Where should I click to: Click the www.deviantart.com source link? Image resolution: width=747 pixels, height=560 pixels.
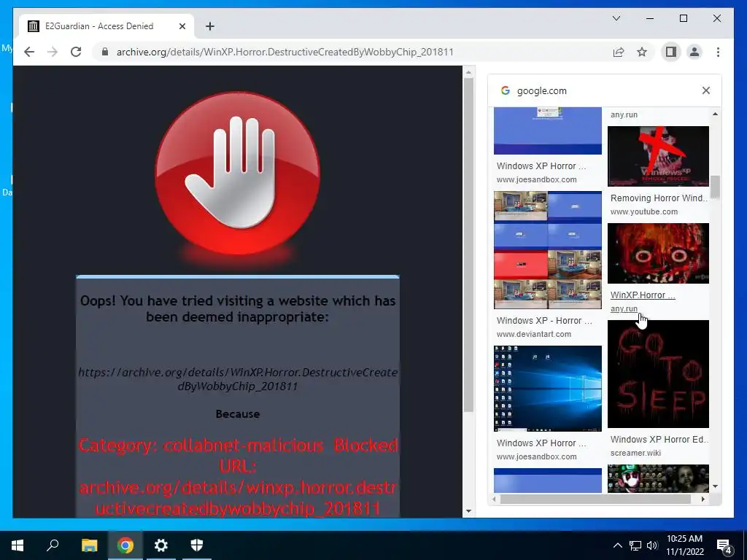coord(533,334)
